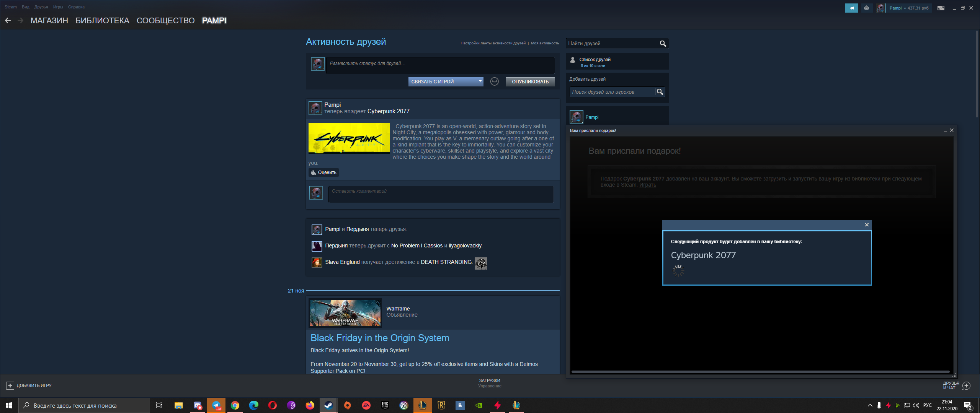Open Пердыня's avatar in the friendship entry
The height and width of the screenshot is (413, 980).
pyautogui.click(x=317, y=246)
